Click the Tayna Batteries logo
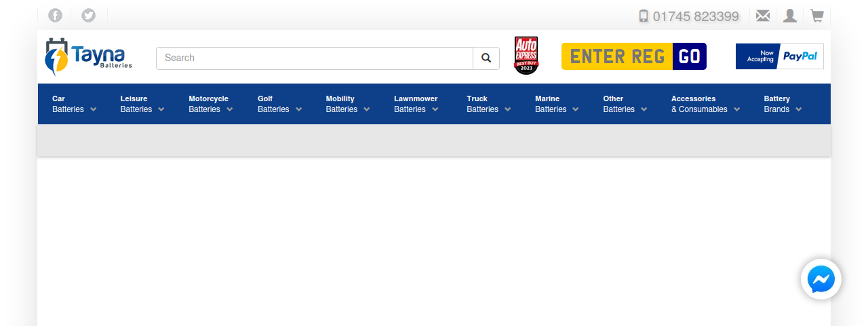 pos(88,56)
